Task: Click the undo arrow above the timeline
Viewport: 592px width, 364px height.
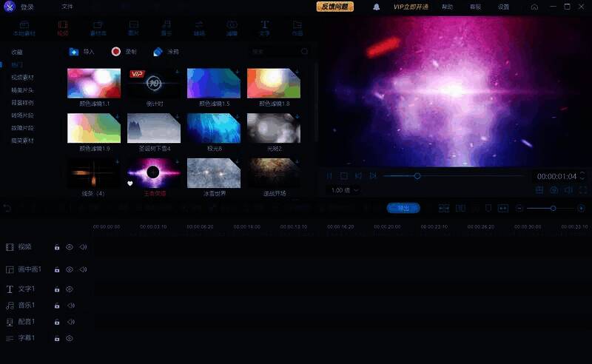Action: point(7,209)
